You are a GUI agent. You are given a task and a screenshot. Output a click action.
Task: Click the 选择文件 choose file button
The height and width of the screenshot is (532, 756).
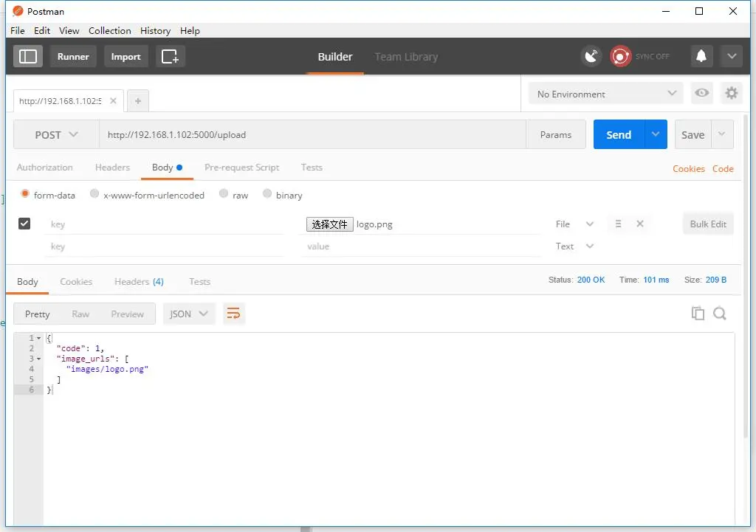330,224
